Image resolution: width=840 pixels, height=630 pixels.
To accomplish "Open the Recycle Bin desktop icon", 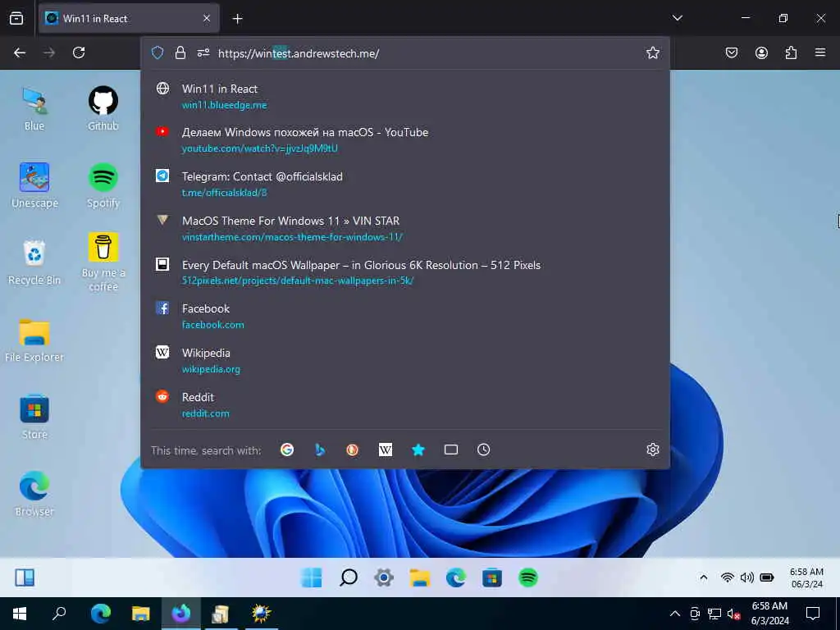I will click(34, 262).
